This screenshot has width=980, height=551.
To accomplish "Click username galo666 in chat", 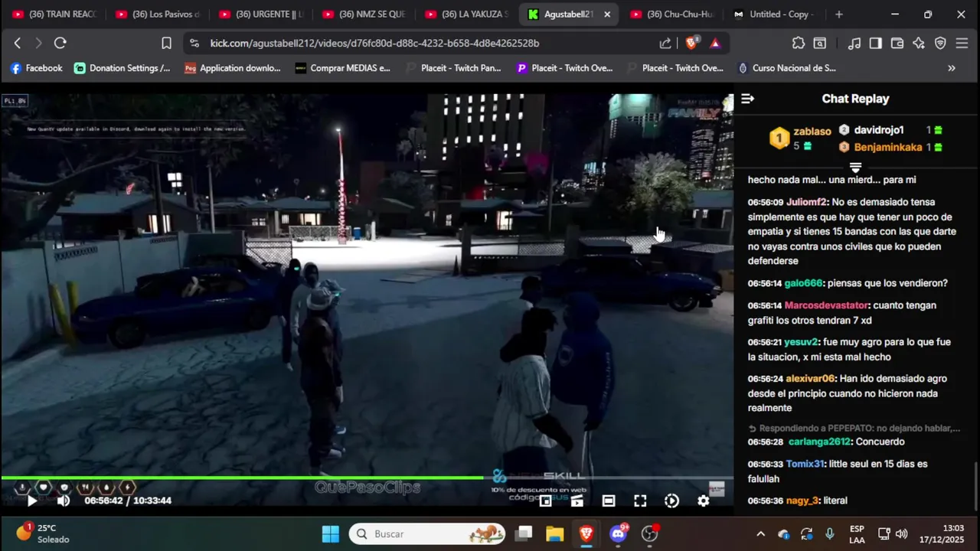I will 803,283.
